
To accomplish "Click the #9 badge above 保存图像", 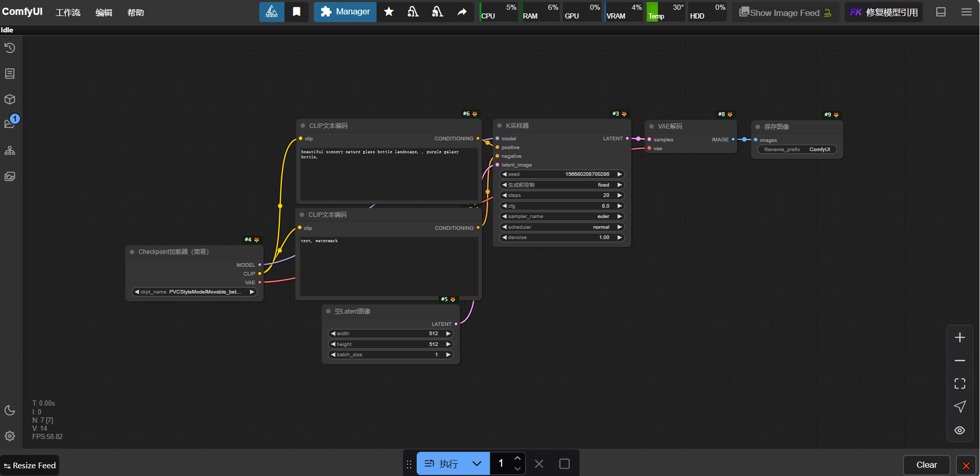I will 831,115.
